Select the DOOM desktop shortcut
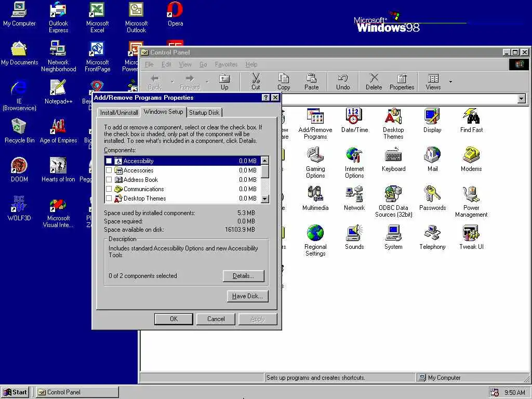 (19, 169)
